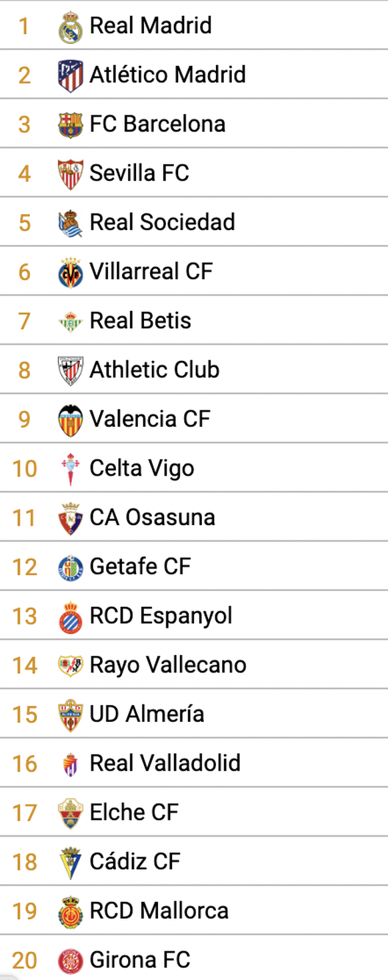
Task: Click the Sevilla FC crest icon
Action: [x=70, y=174]
